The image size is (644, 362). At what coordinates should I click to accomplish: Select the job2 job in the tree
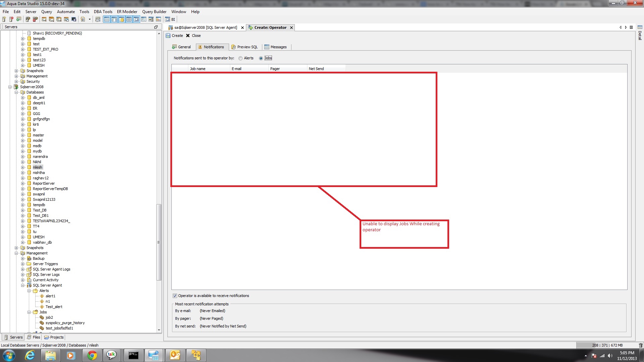[x=49, y=317]
